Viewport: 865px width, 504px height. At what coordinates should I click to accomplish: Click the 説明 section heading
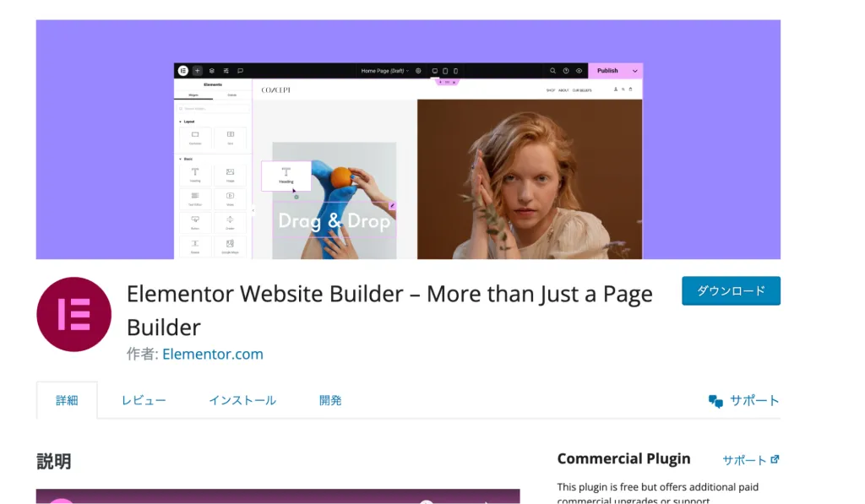click(x=54, y=461)
